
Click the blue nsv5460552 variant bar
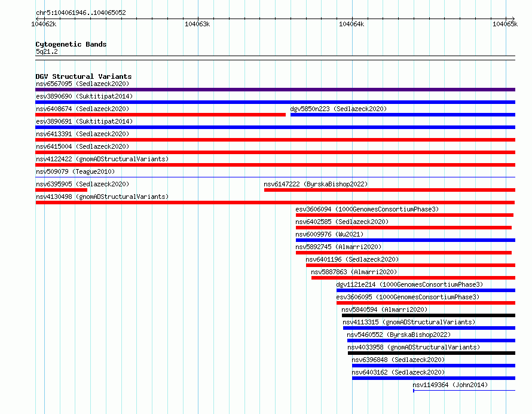click(x=431, y=341)
